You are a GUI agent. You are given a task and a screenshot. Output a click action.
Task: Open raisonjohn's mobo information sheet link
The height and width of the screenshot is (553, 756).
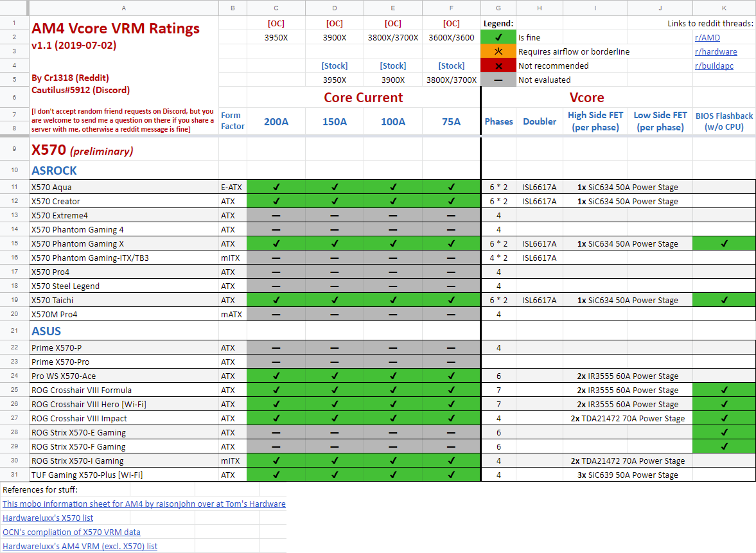(x=144, y=504)
